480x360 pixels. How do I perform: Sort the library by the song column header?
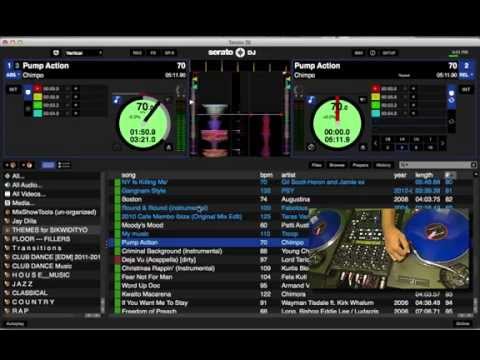[129, 175]
